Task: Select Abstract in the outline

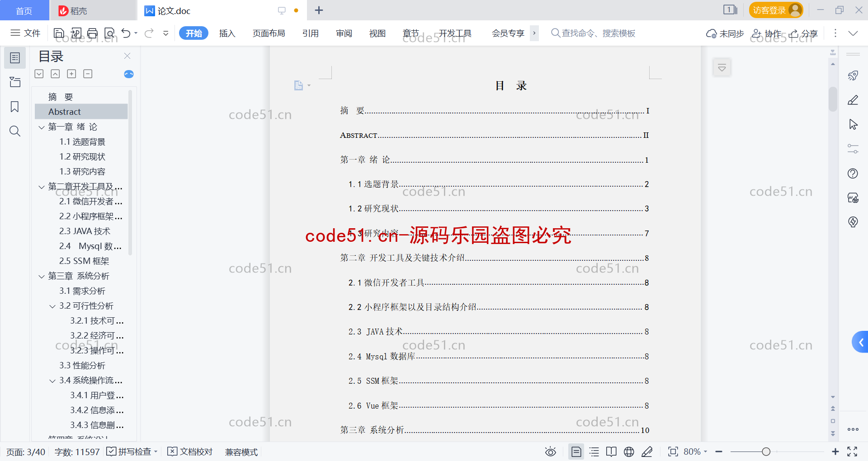Action: point(81,112)
